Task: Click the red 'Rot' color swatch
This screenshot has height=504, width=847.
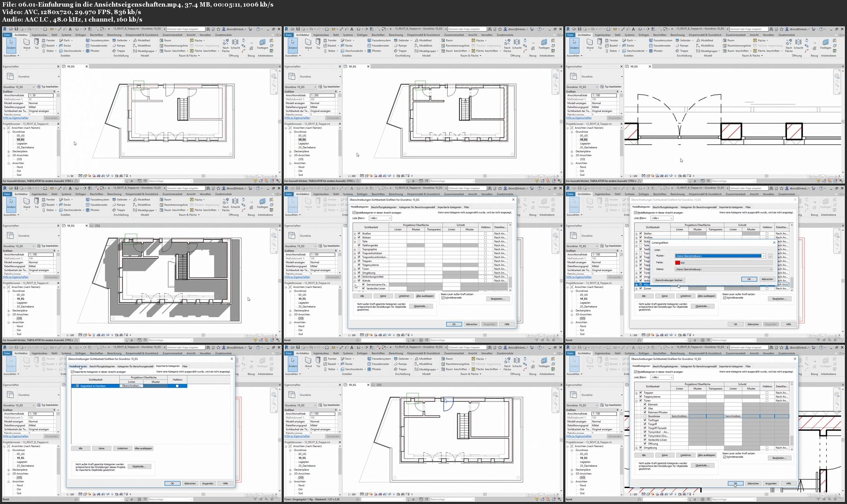Action: pyautogui.click(x=678, y=263)
